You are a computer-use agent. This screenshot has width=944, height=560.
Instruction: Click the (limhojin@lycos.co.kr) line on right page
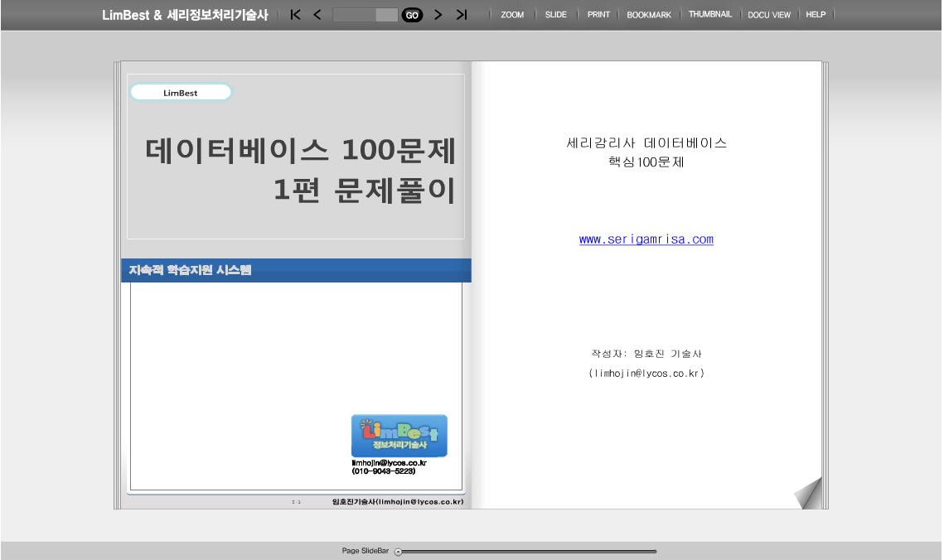coord(646,374)
